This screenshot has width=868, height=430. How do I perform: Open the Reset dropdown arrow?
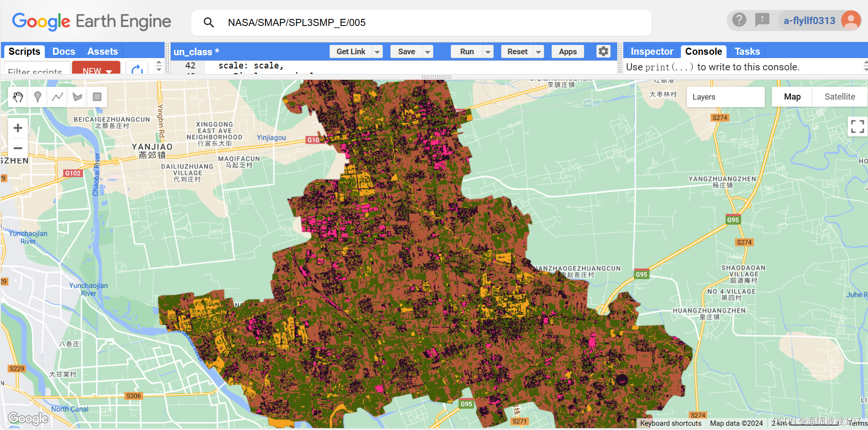[538, 51]
